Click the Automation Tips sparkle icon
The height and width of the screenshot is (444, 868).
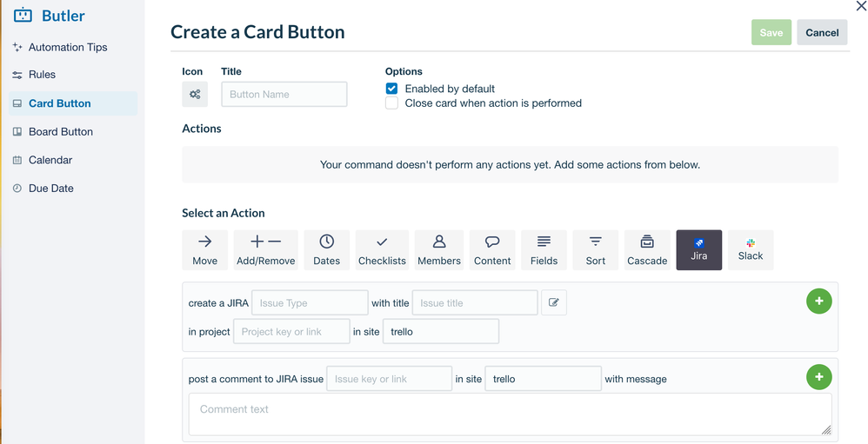17,47
